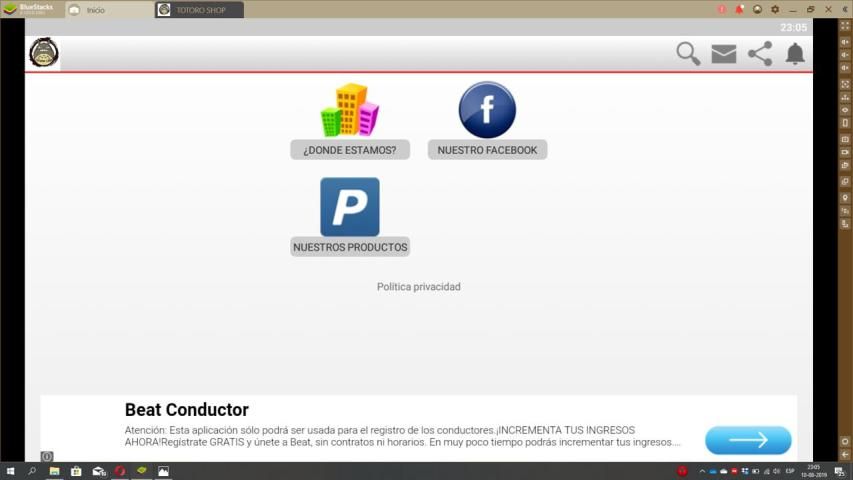
Task: Click the fullscreen icon in right sidebar
Action: coord(845,26)
